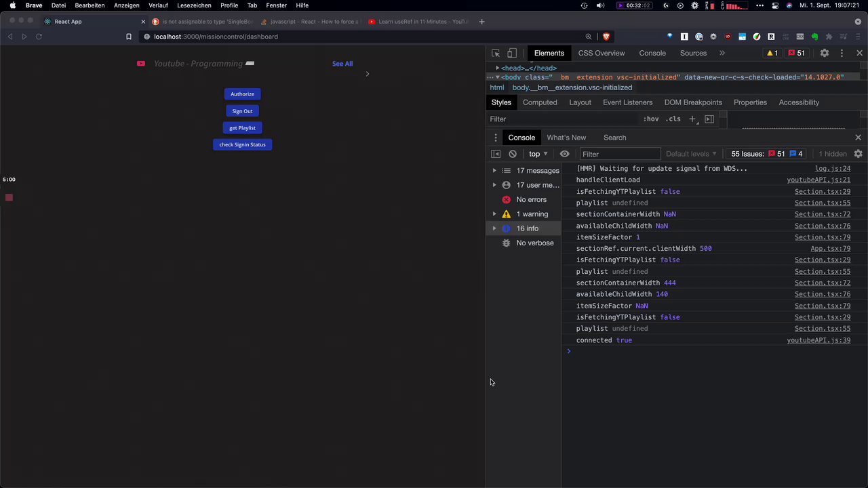Open the Search drawer tab

click(x=615, y=138)
